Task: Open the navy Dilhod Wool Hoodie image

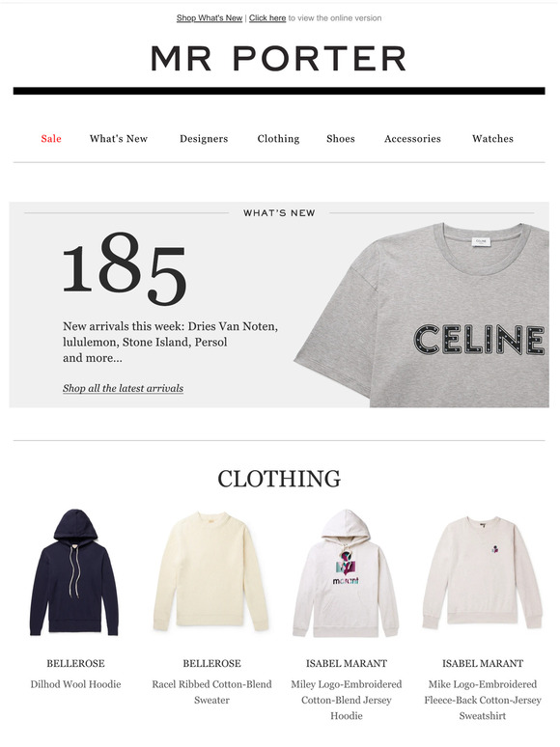Action: click(x=74, y=573)
